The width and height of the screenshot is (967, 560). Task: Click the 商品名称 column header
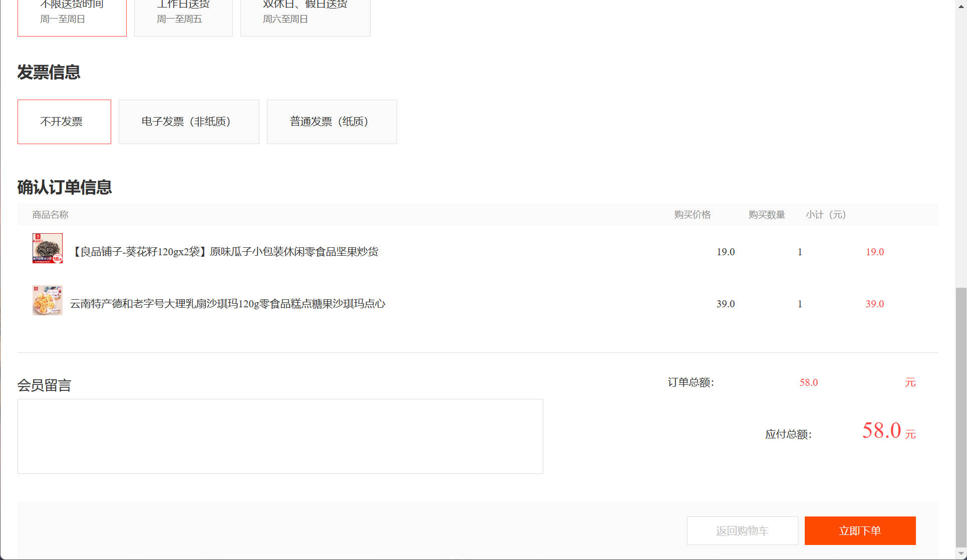click(50, 214)
